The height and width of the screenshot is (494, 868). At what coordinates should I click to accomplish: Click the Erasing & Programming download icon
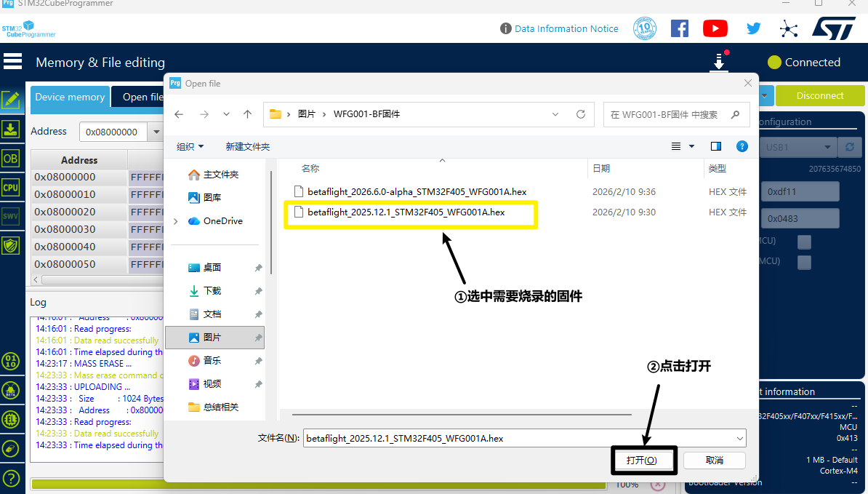11,130
